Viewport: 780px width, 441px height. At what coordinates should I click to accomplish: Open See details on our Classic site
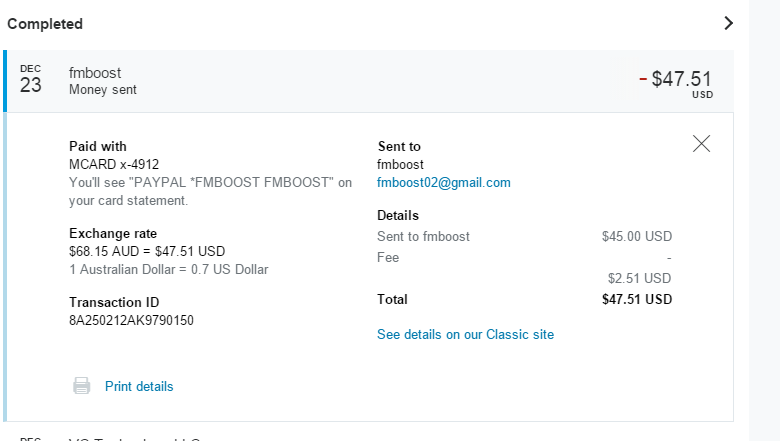point(465,334)
